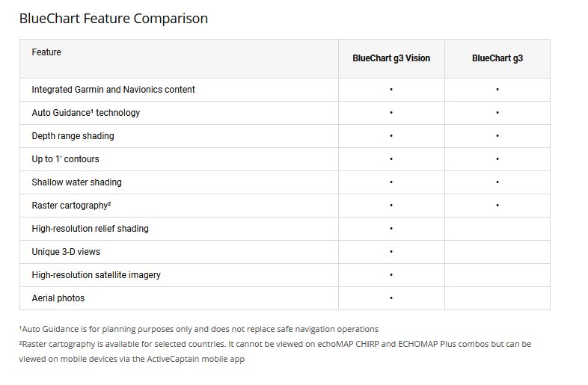The image size is (588, 385).
Task: Click the "Aerial photos" row label
Action: pos(58,298)
